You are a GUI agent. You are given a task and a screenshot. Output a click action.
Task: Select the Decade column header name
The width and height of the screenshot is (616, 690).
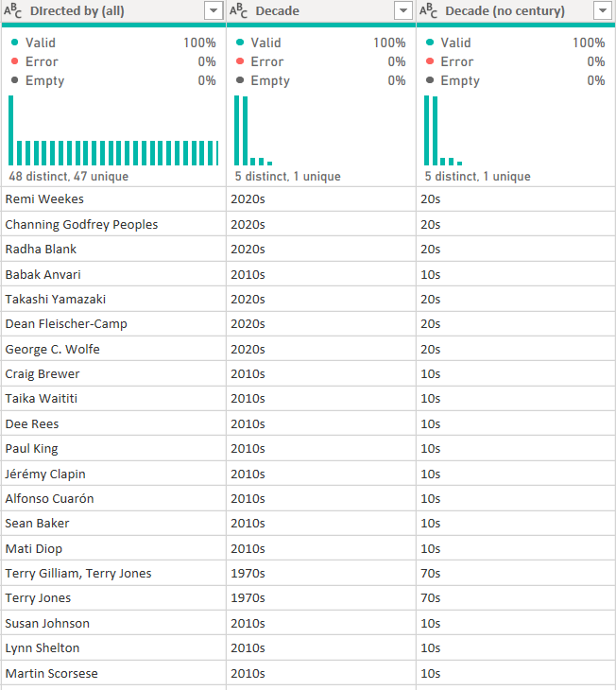pos(277,11)
